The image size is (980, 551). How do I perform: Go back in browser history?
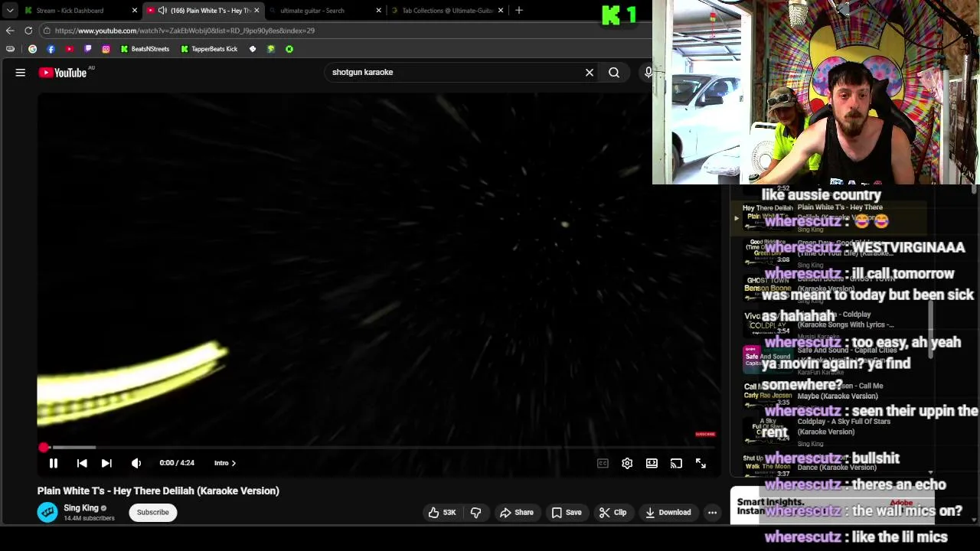click(10, 31)
